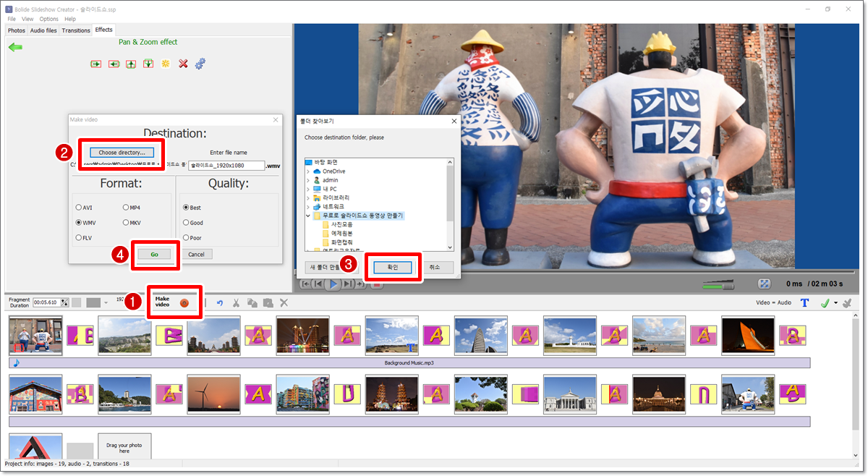Click the light gray color swatch
Image resolution: width=868 pixels, height=476 pixels.
76,302
